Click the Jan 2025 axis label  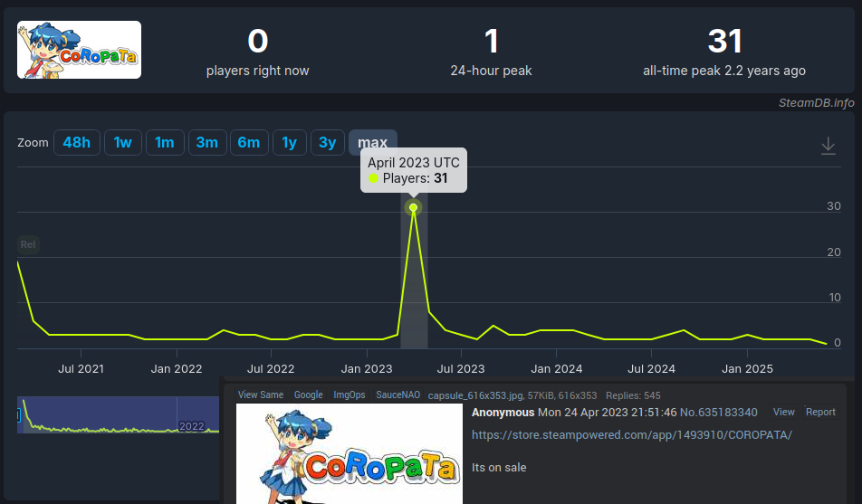coord(747,369)
